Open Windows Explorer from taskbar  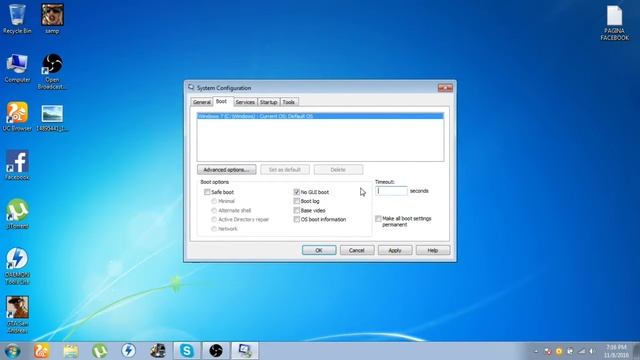click(x=71, y=351)
